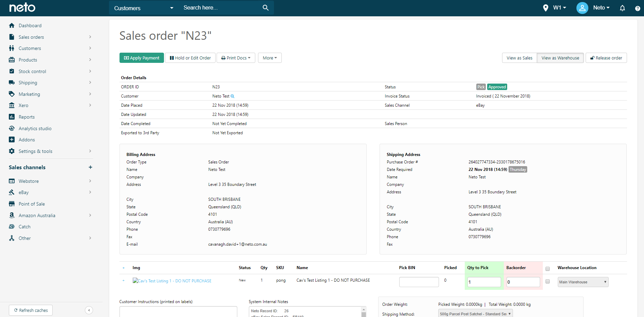
Task: Open the Main Warehouse location dropdown
Action: pos(583,282)
